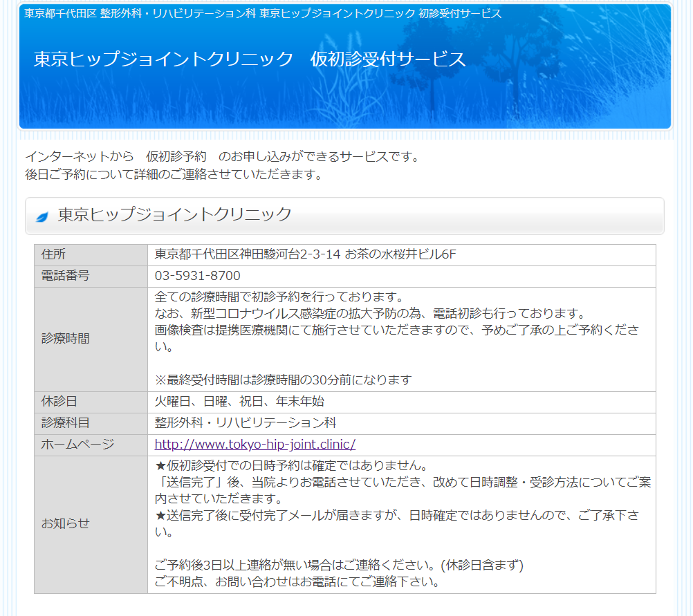Click the banner title 東京ヒップジョイントクリニック 仮初診受付サービス
Screen dimensions: 693x616
click(250, 59)
